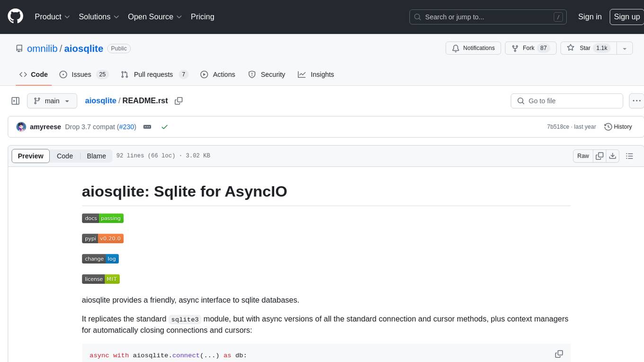This screenshot has width=644, height=362.
Task: Open the document outline icon
Action: click(x=629, y=156)
